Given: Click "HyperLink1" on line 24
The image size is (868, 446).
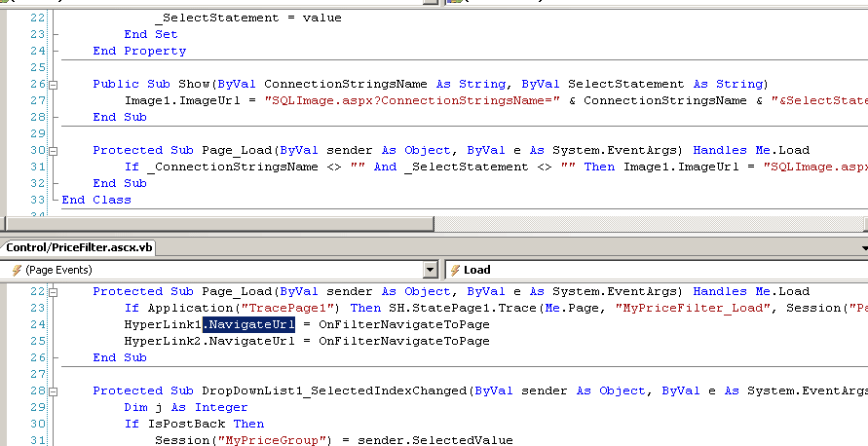Looking at the screenshot, I should [163, 325].
